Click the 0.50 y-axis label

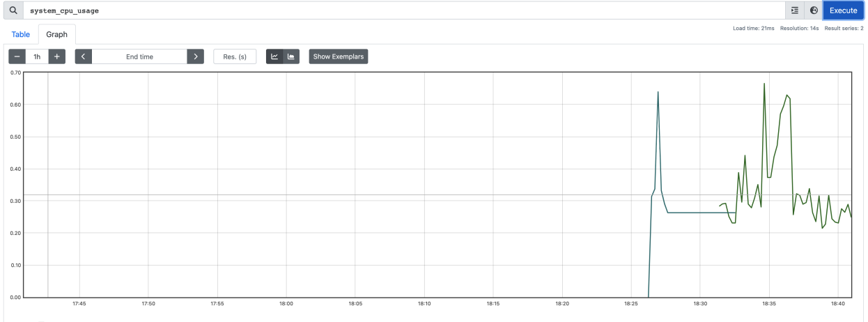click(15, 137)
